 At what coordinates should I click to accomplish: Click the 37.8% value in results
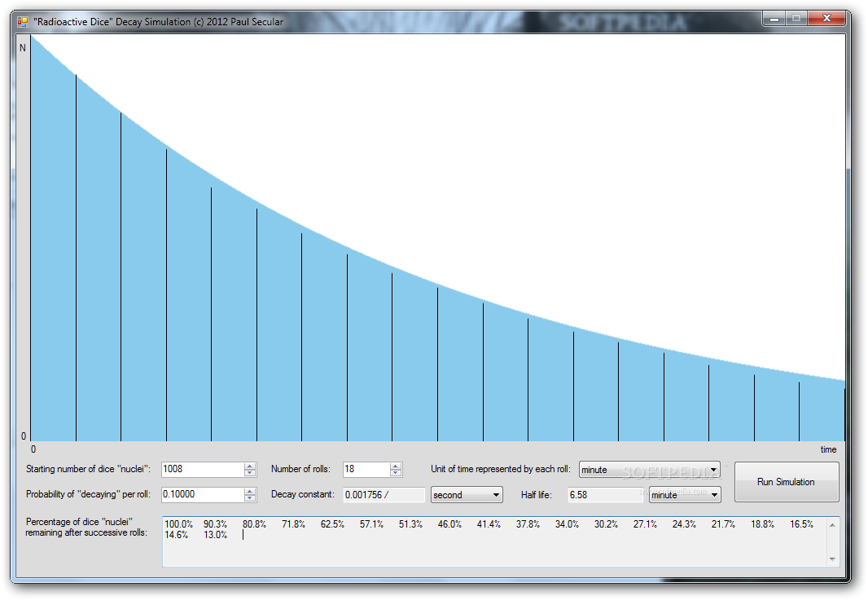tap(528, 524)
